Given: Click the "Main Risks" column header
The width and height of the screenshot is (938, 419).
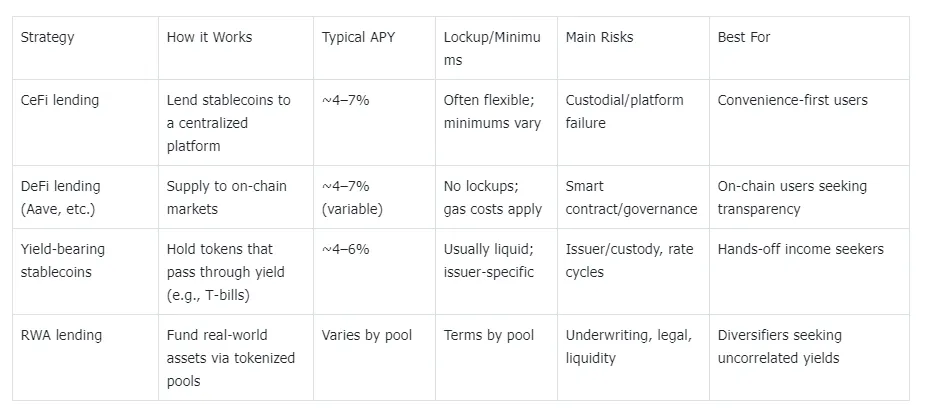Looking at the screenshot, I should (x=599, y=37).
